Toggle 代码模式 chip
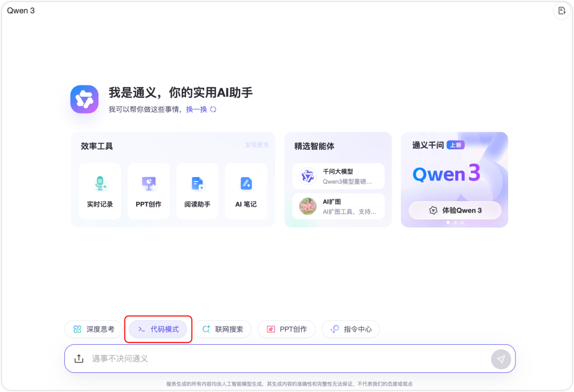The image size is (574, 392). (x=158, y=329)
